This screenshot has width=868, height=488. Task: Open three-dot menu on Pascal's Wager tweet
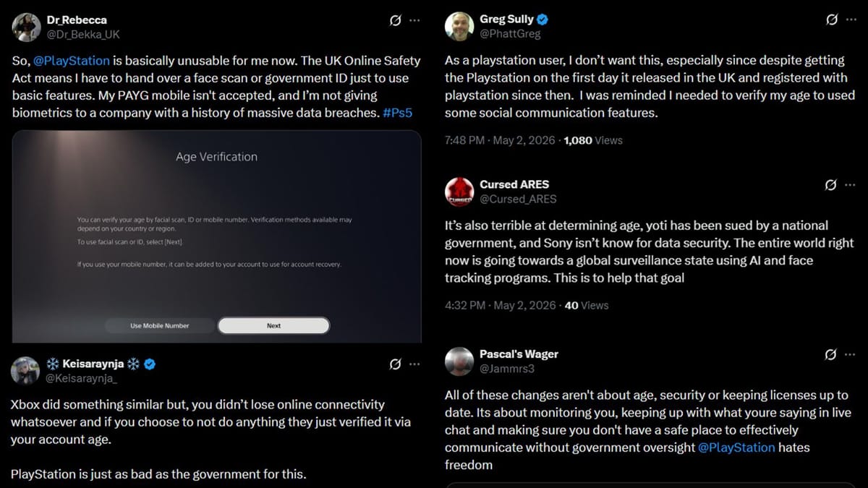pos(851,355)
